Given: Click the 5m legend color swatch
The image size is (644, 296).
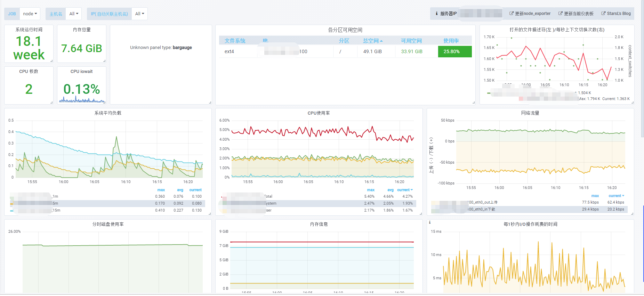Looking at the screenshot, I should pyautogui.click(x=12, y=204).
